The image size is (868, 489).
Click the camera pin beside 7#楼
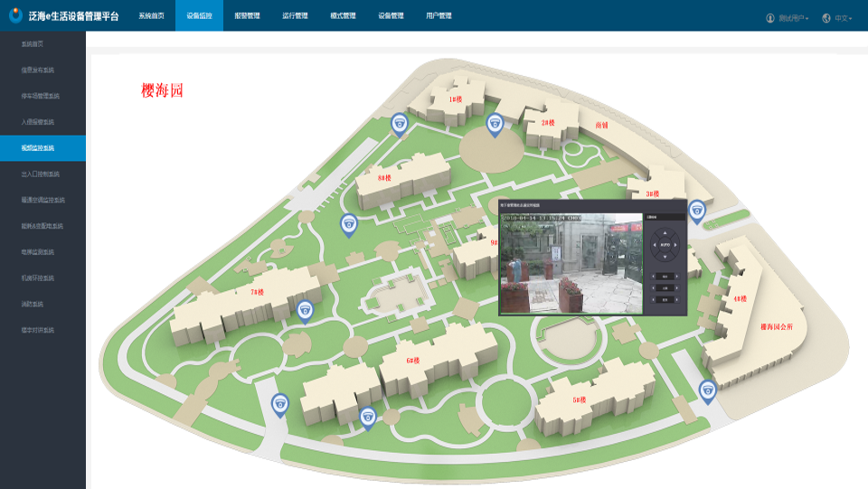click(306, 311)
